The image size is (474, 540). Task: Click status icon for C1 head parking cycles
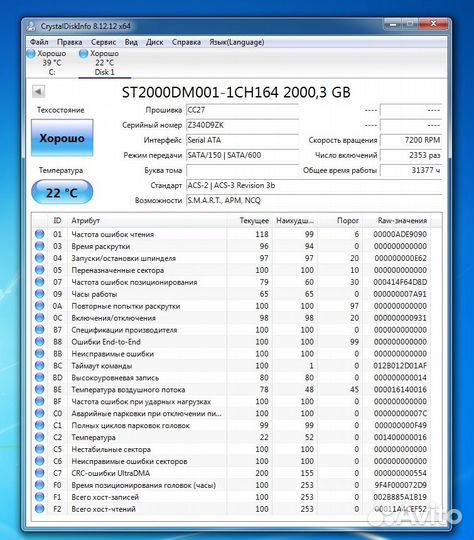tap(40, 425)
